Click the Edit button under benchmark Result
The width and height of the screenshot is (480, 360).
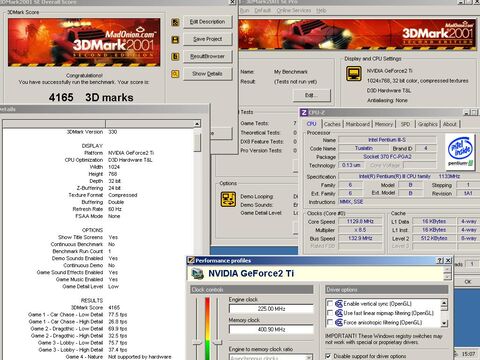[x=311, y=95]
